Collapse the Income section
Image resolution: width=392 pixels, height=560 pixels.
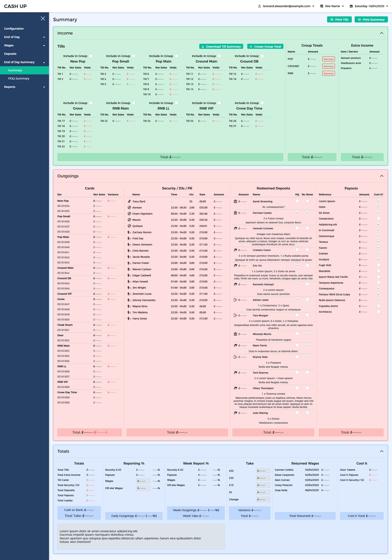382,33
